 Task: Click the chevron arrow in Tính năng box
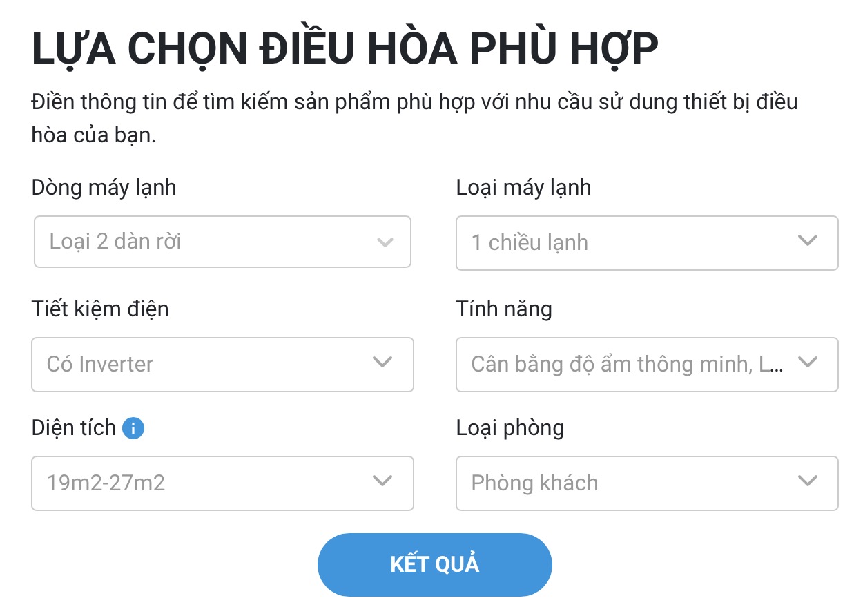[x=806, y=363]
